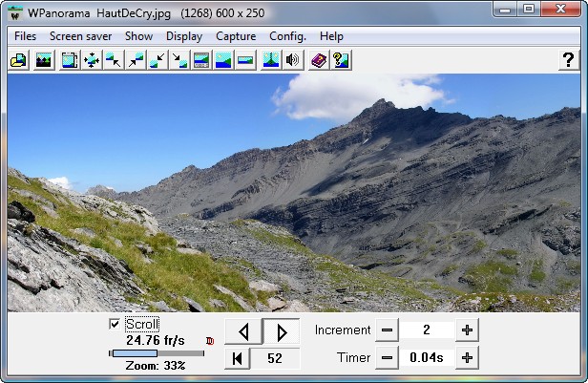Click the 24.76 fr/s frame rate text
The height and width of the screenshot is (383, 588).
156,341
